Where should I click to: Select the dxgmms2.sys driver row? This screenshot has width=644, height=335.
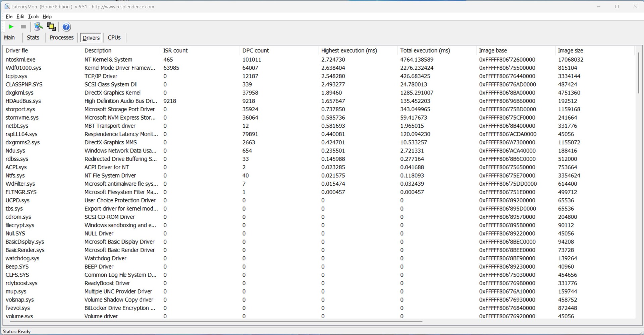pyautogui.click(x=319, y=142)
